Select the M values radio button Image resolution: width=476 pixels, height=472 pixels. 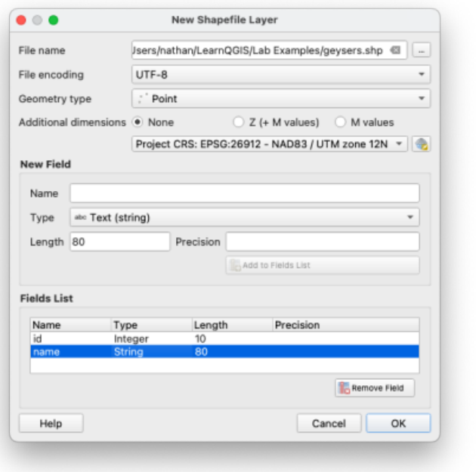340,122
